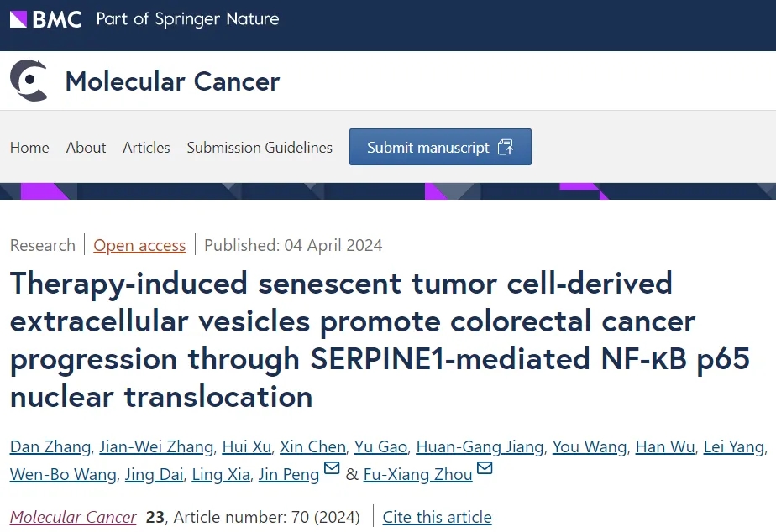776x532 pixels.
Task: Select author Ling Xia link
Action: (x=221, y=475)
